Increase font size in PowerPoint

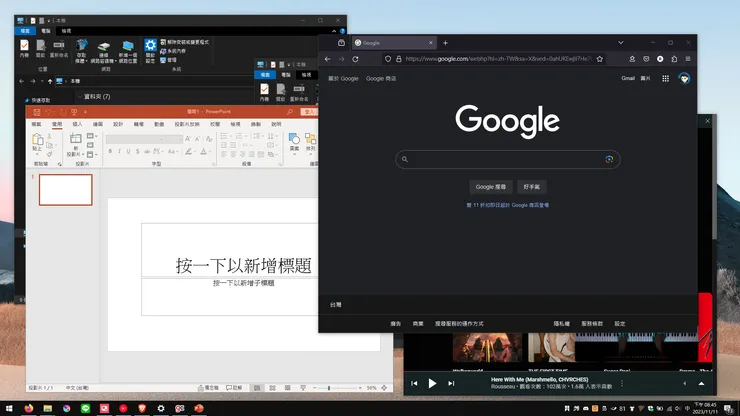pyautogui.click(x=188, y=139)
